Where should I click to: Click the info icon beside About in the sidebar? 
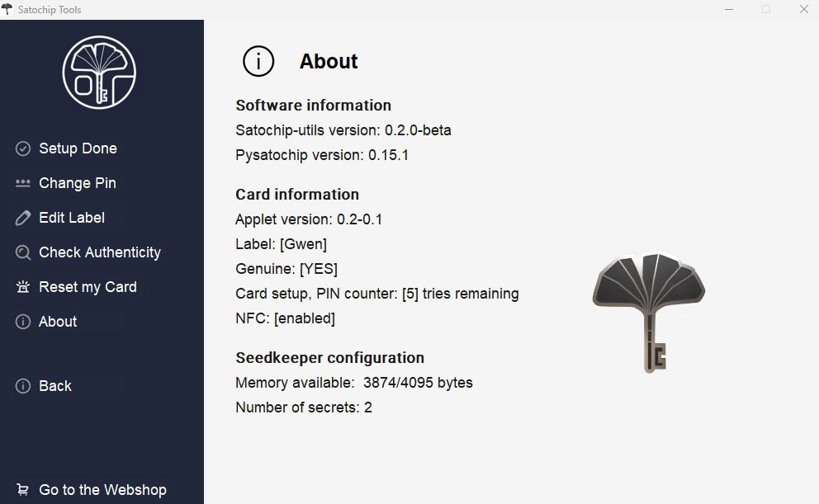tap(23, 322)
